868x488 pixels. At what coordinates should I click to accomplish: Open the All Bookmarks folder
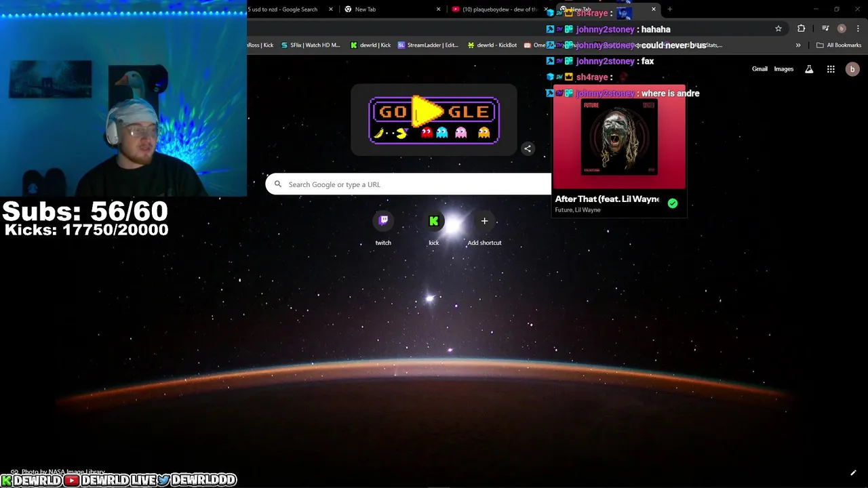pos(839,45)
